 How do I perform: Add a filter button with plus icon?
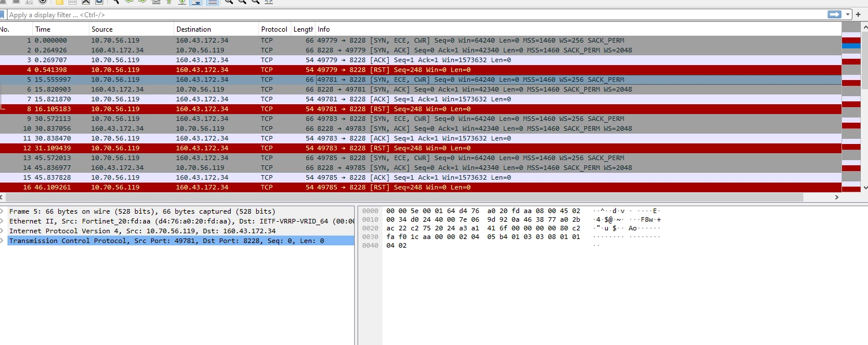[x=858, y=14]
